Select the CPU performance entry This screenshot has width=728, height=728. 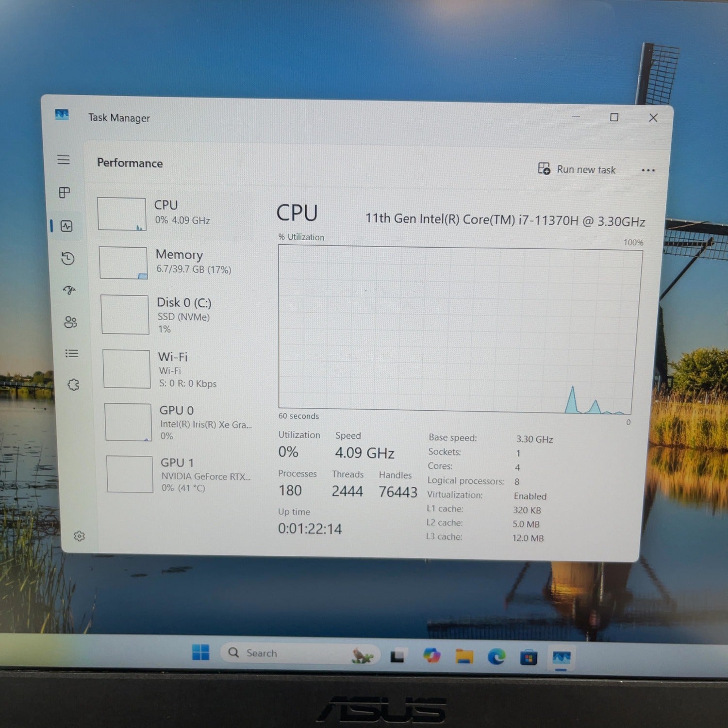coord(175,213)
